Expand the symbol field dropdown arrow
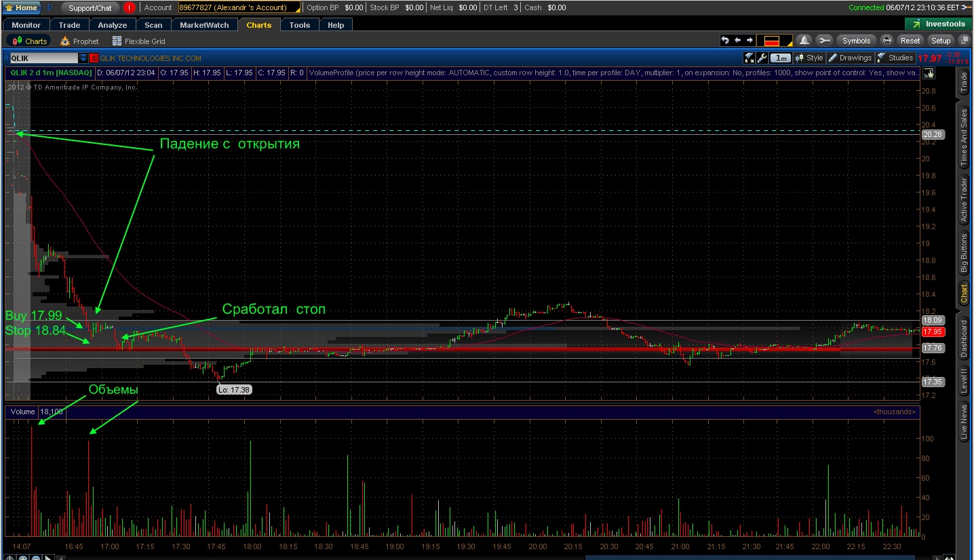Screen dimensions: 974x560 [83, 58]
